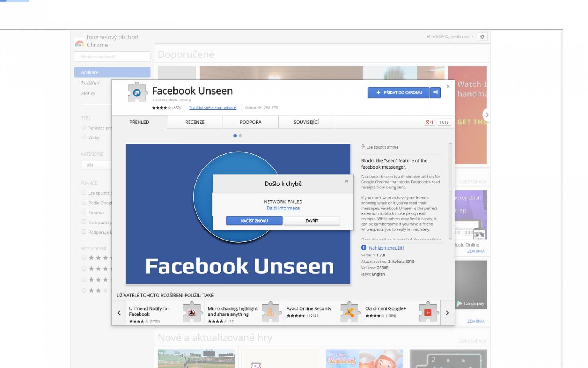Click the Google play logo tile
This screenshot has width=588, height=368.
tap(471, 285)
